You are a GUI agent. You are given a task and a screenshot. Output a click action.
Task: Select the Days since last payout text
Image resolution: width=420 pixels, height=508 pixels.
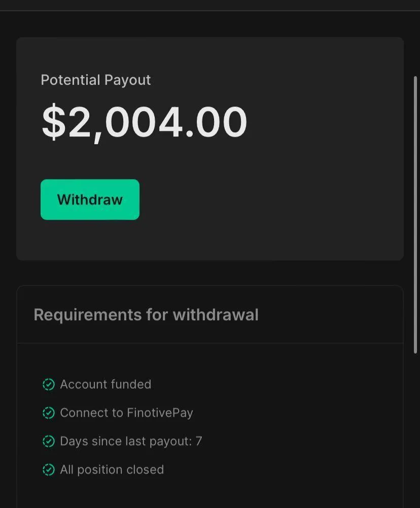pyautogui.click(x=125, y=442)
